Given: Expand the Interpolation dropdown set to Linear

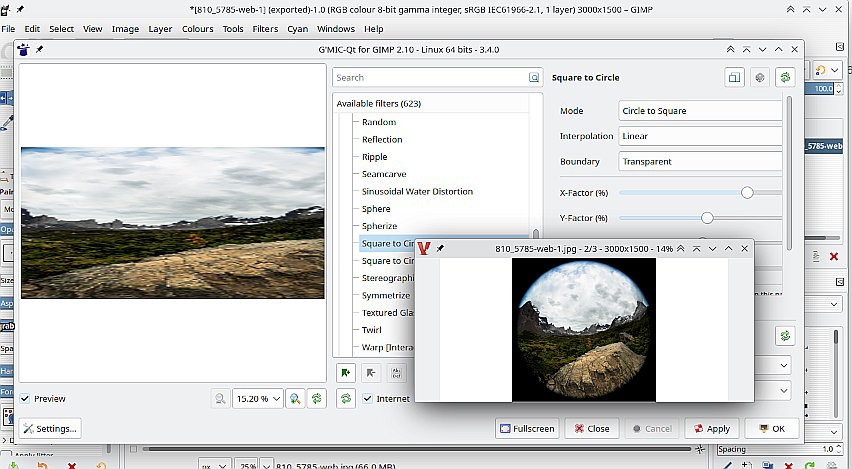Looking at the screenshot, I should [x=698, y=136].
